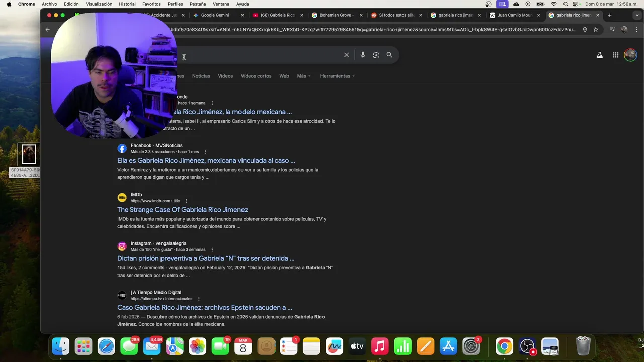The width and height of the screenshot is (644, 362).
Task: Click the Instagram favicon beside vengalaalegria
Action: [x=122, y=246]
